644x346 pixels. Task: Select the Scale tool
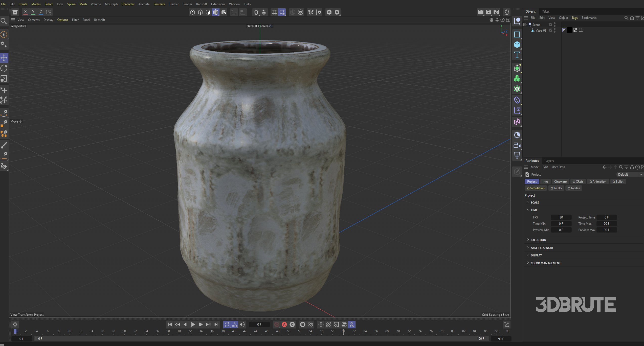coord(4,79)
